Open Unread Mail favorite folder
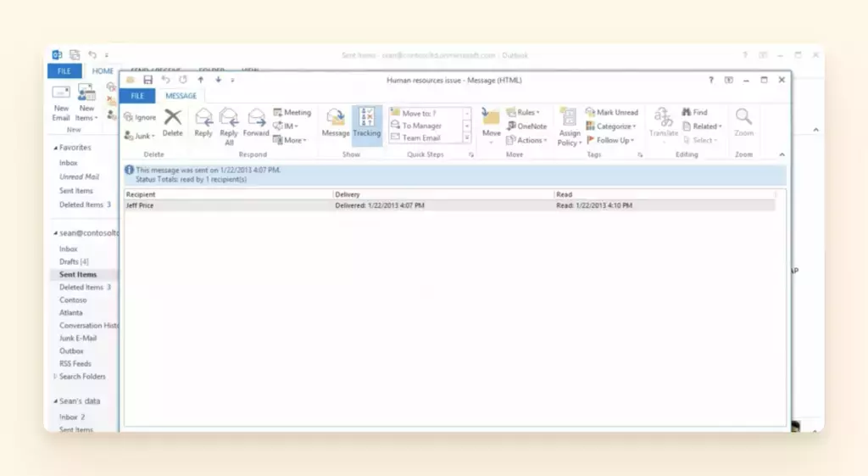The image size is (868, 476). [79, 176]
